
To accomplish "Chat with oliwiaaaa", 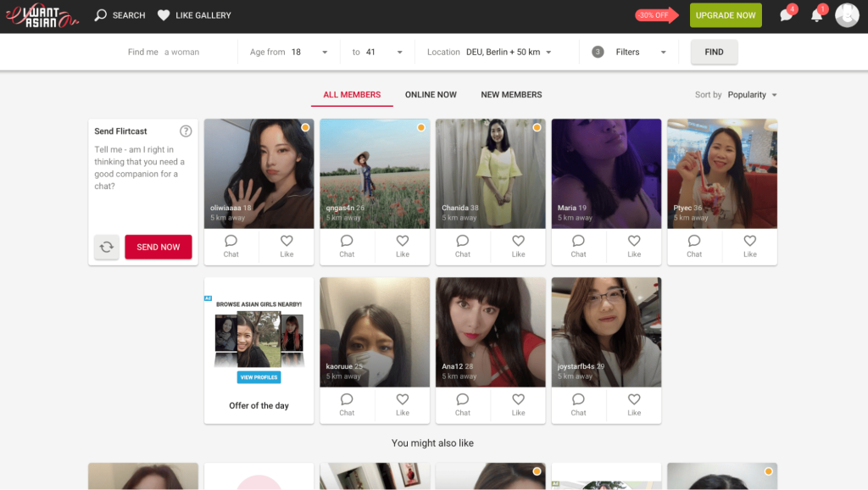I will (x=231, y=247).
